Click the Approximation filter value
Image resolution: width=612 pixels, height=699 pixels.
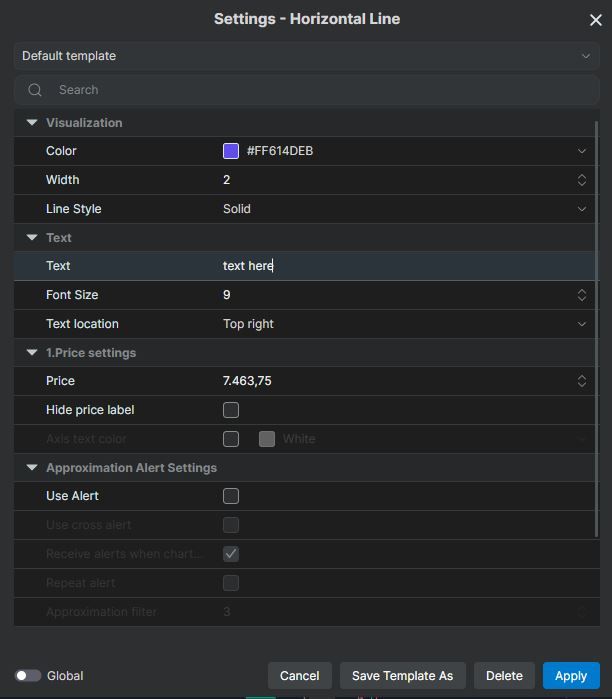pos(227,612)
